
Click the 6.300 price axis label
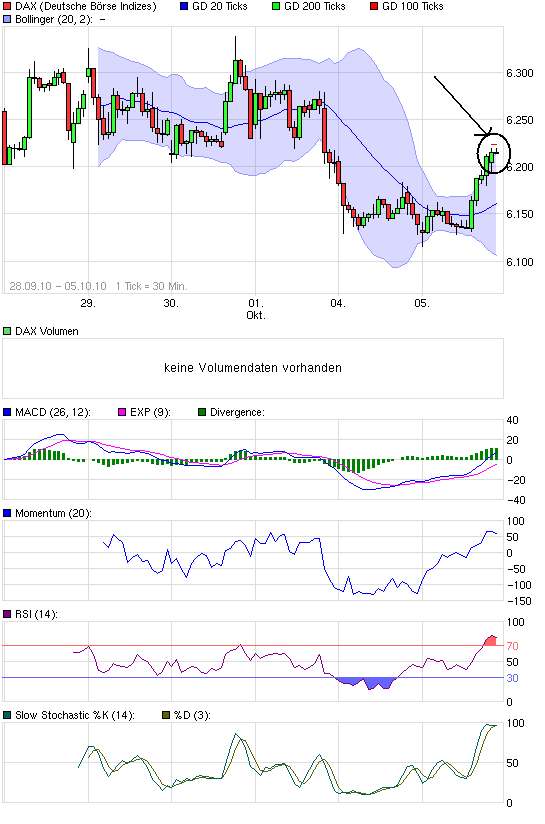pos(520,73)
